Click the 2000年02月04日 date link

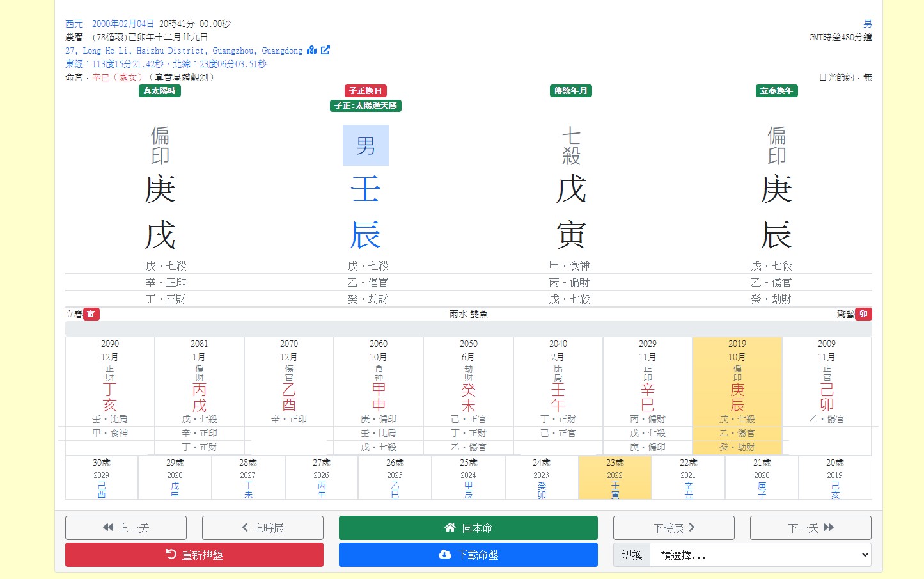[x=123, y=24]
